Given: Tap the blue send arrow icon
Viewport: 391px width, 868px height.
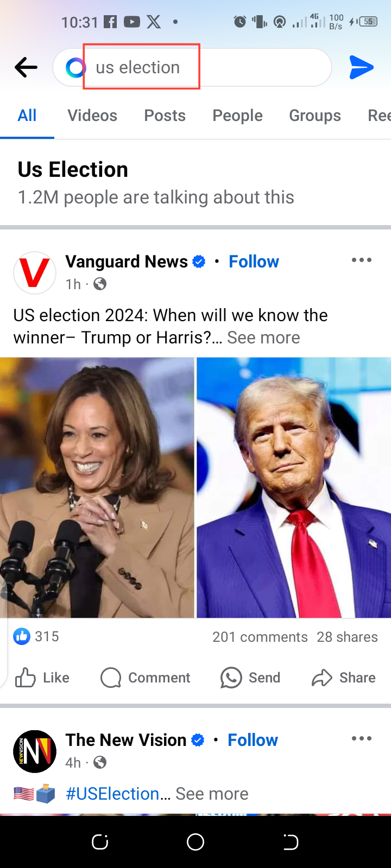Looking at the screenshot, I should point(361,68).
